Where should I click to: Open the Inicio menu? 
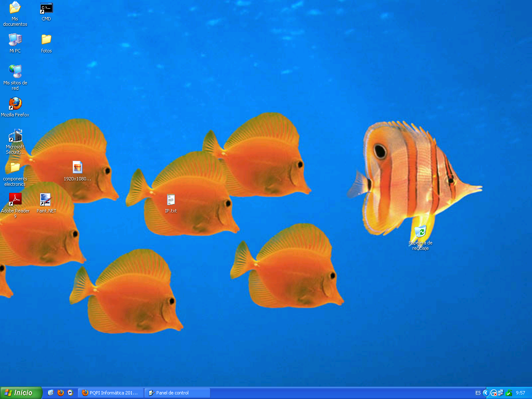coord(20,392)
